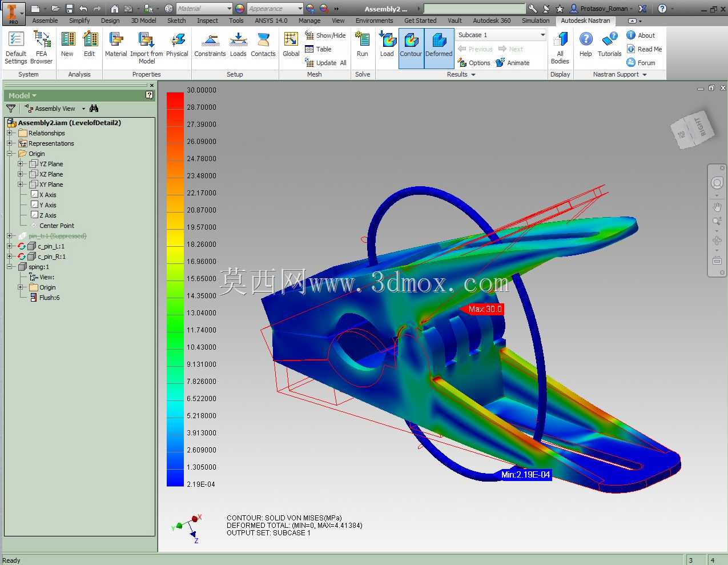Open the FEA Browser
This screenshot has width=728, height=565.
tap(41, 47)
